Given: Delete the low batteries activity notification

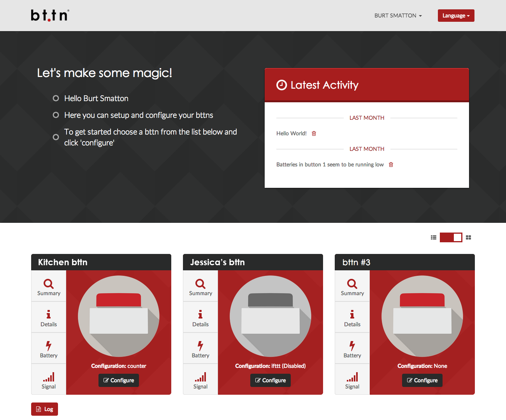Looking at the screenshot, I should pyautogui.click(x=391, y=164).
